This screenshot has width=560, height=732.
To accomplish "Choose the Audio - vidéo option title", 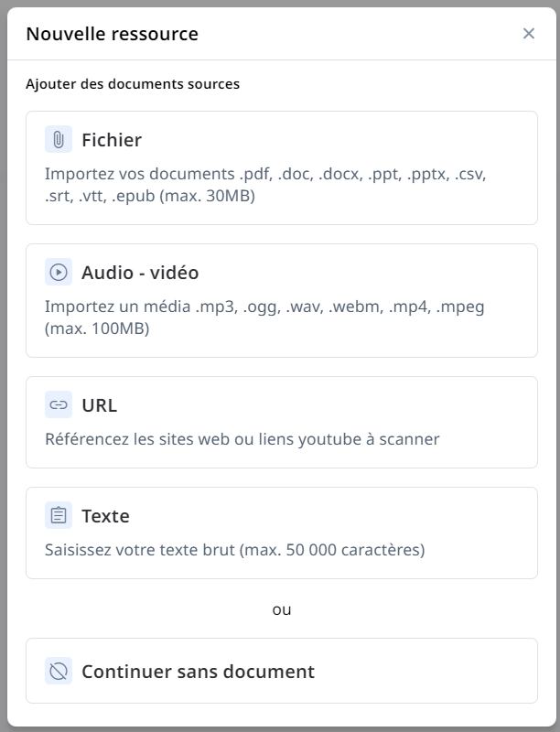I will point(140,273).
